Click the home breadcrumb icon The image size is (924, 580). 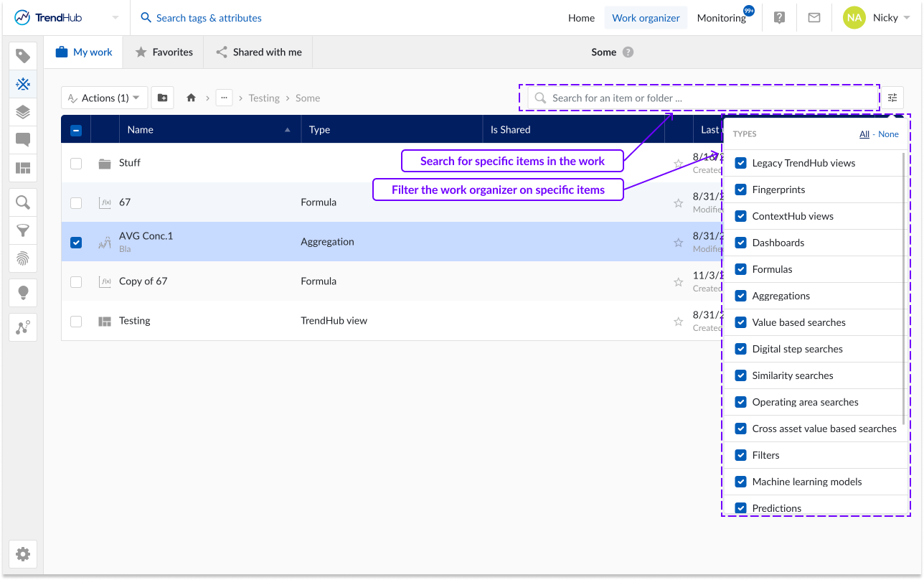[x=191, y=98]
